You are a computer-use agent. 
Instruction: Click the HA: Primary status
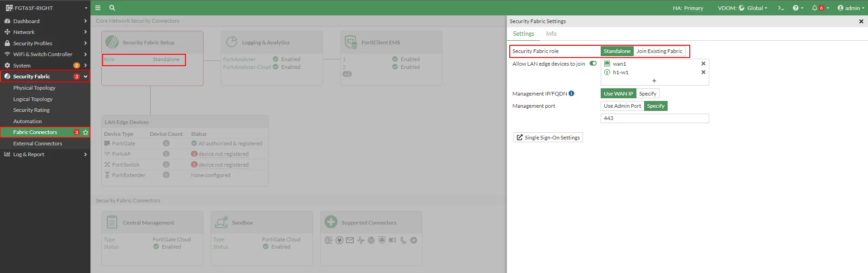(x=688, y=8)
